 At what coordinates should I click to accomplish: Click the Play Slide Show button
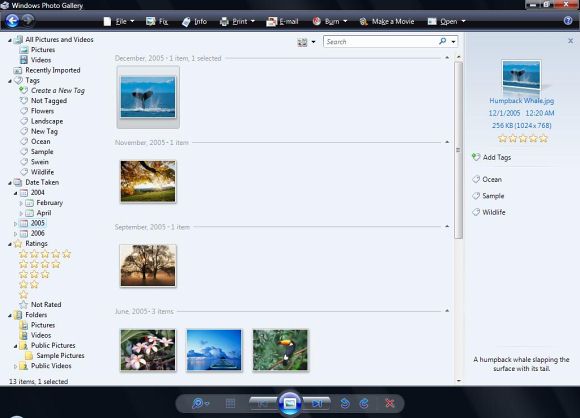(x=290, y=403)
